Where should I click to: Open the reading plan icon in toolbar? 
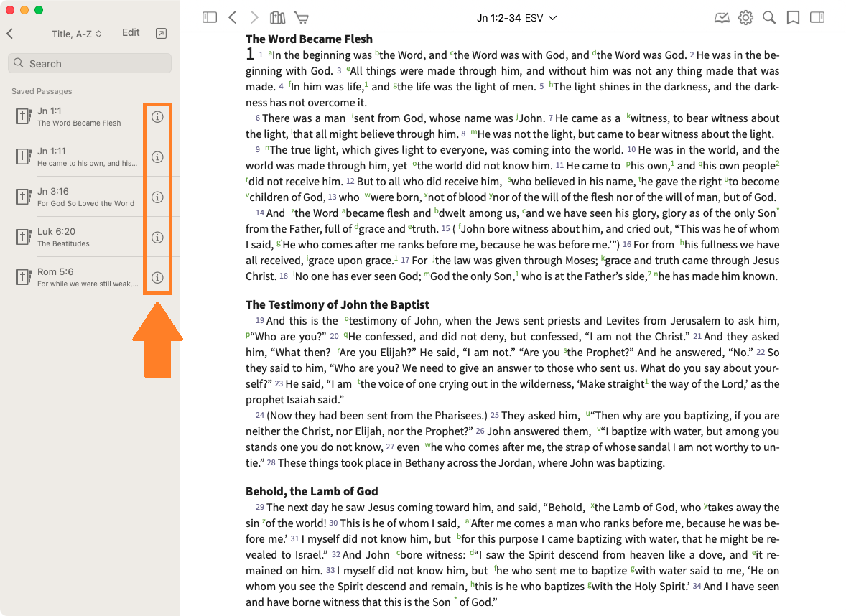[x=722, y=18]
